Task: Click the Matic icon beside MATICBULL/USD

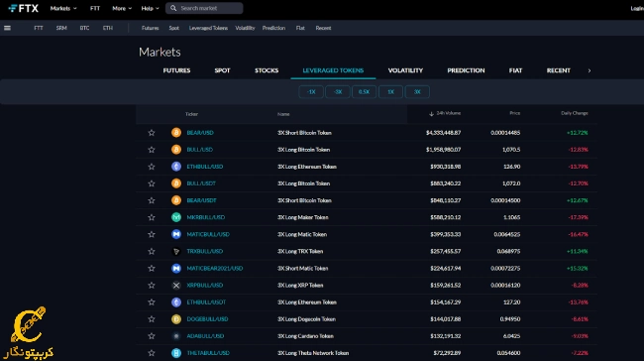Action: pyautogui.click(x=176, y=234)
